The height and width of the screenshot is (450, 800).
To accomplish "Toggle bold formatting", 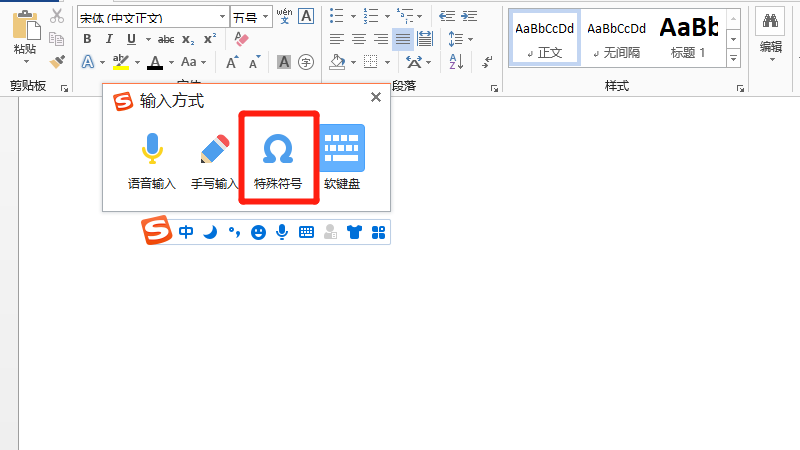I will click(x=87, y=39).
